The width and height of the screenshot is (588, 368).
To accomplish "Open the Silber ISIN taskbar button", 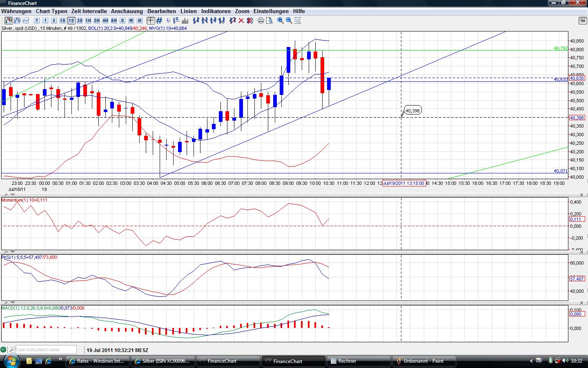I will click(163, 361).
